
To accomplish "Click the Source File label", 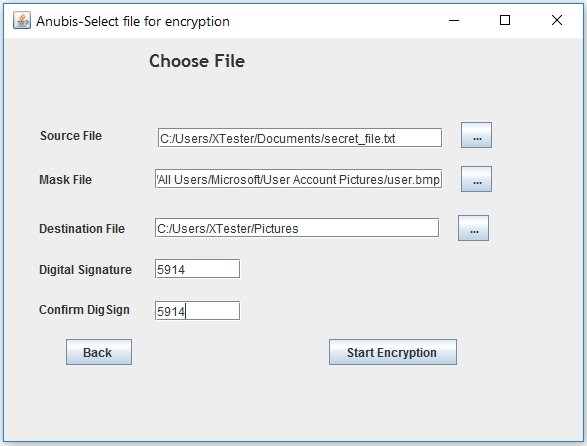I will 71,136.
